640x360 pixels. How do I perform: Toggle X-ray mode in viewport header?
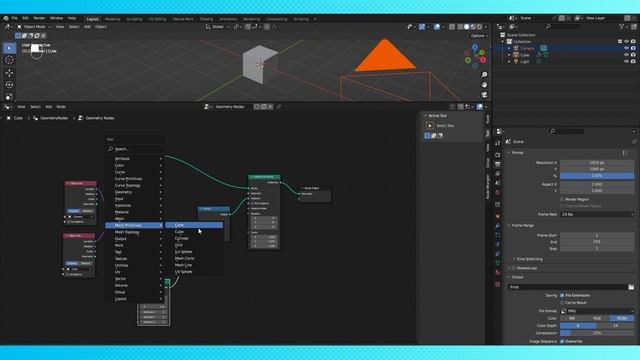(452, 27)
